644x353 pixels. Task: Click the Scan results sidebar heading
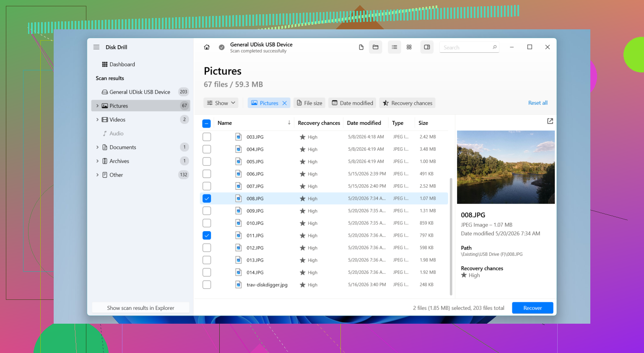110,78
